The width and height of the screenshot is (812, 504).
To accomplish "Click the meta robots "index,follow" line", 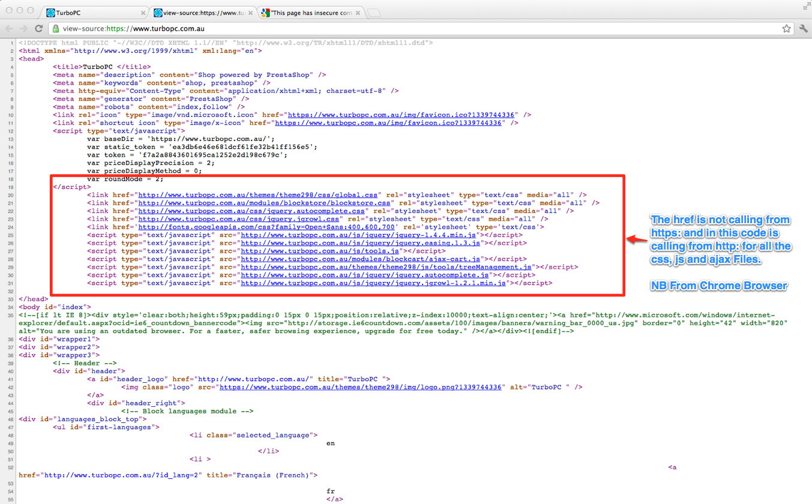I will tap(149, 107).
